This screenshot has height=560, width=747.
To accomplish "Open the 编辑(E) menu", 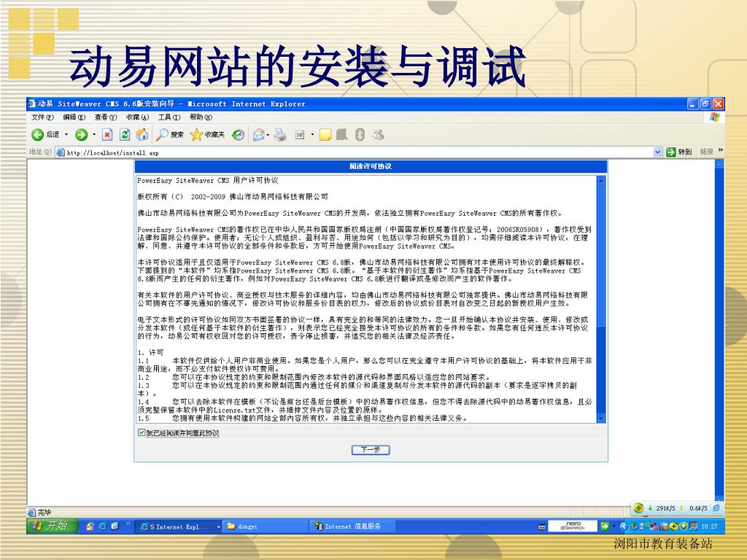I will [74, 117].
